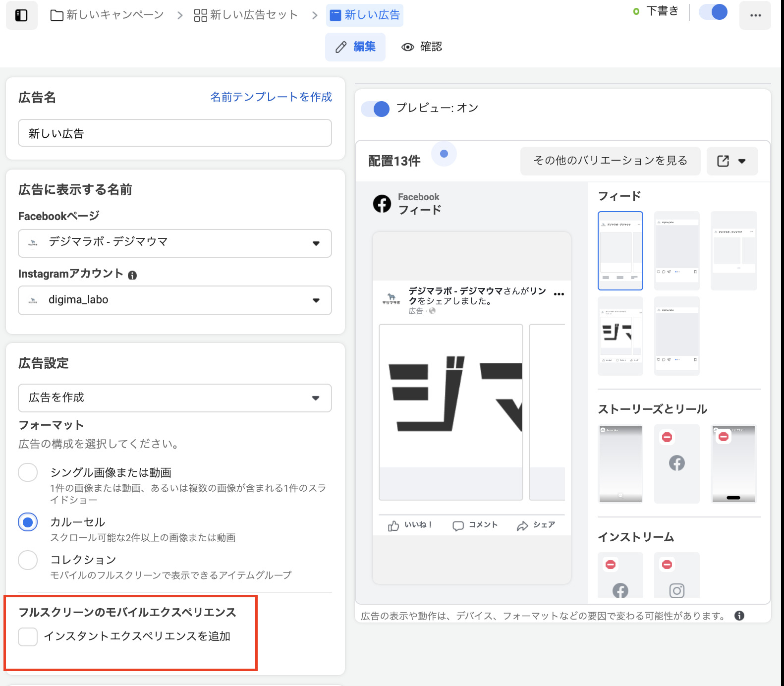Click 名前テンプレートを作成 link

click(271, 97)
